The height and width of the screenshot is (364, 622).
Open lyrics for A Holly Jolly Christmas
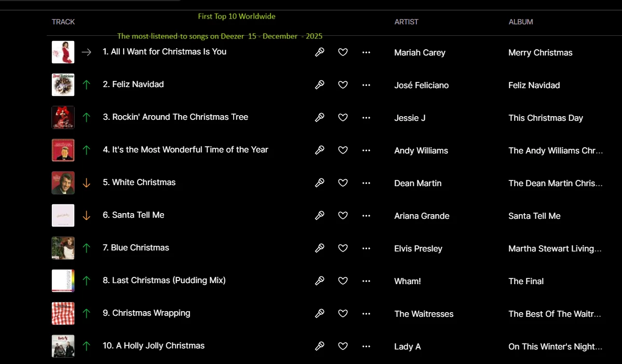[319, 346]
